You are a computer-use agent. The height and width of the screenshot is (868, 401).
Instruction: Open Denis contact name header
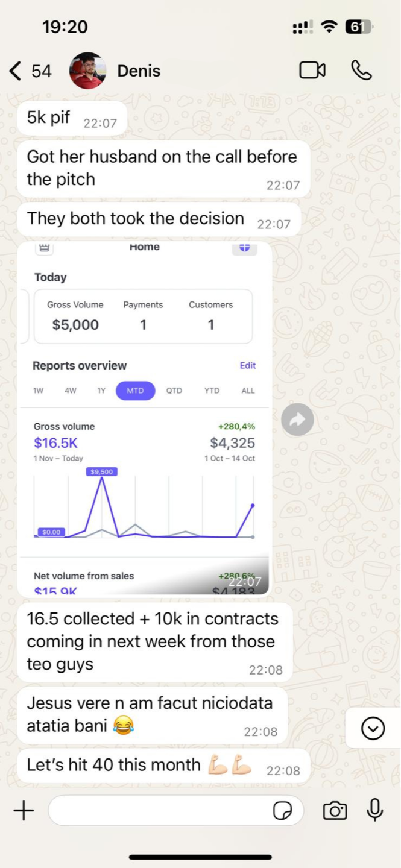coord(139,71)
